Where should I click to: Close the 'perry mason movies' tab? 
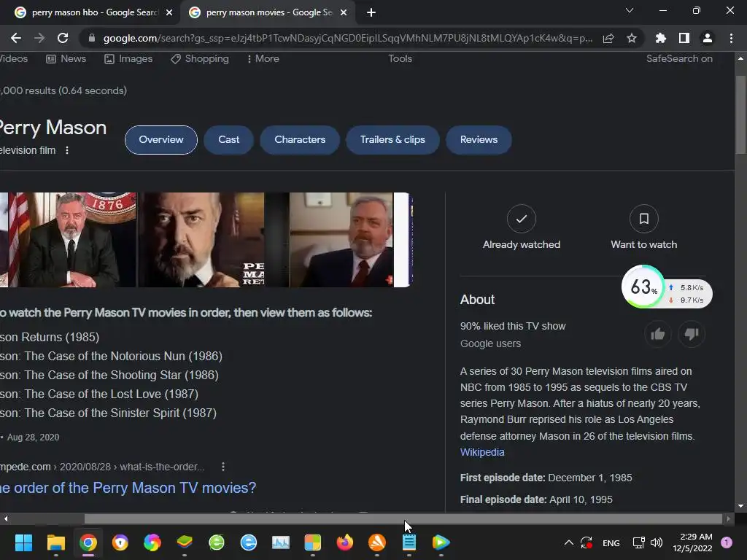pos(344,12)
